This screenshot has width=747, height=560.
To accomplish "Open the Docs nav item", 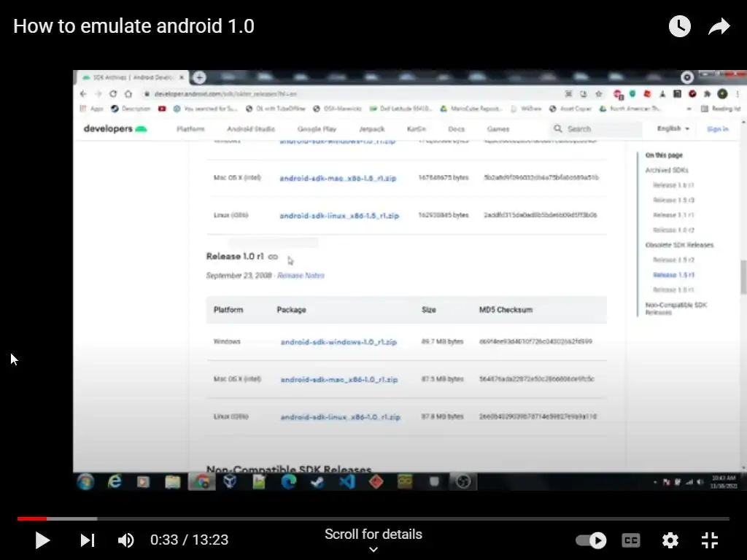I will 456,129.
